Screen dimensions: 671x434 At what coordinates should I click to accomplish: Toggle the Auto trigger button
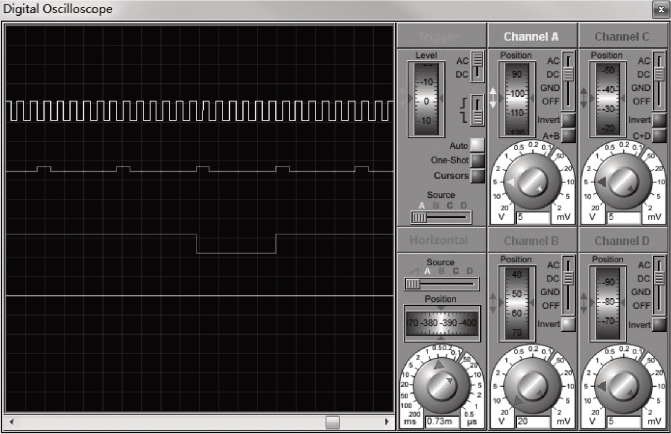click(477, 145)
